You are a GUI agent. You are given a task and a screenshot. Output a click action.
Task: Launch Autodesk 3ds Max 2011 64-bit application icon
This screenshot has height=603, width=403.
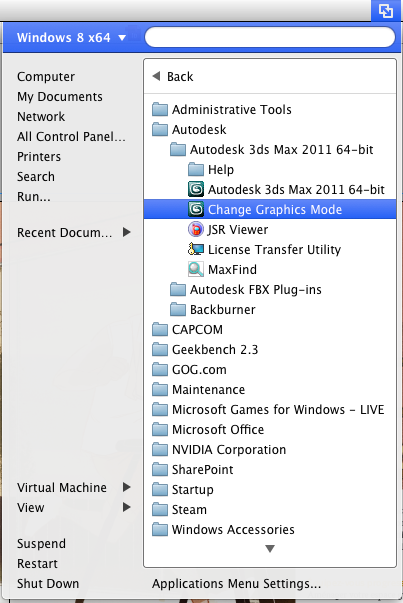pos(196,189)
